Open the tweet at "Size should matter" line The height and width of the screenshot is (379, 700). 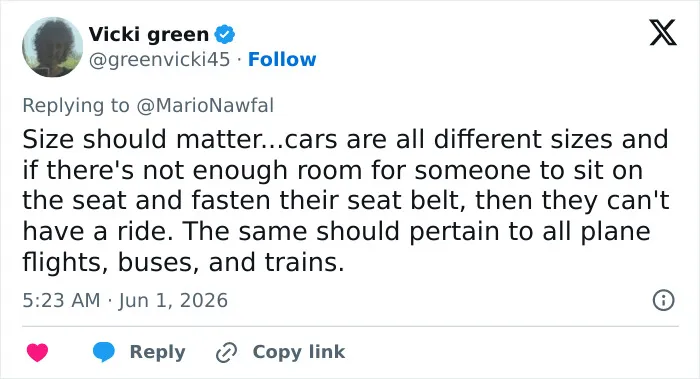pos(345,139)
